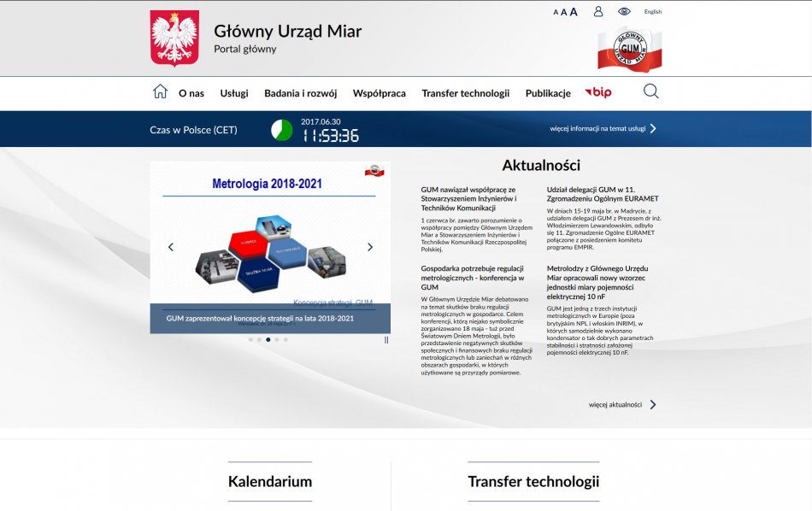
Task: Open the Metrologia 2018-2021 slide image
Action: point(270,239)
